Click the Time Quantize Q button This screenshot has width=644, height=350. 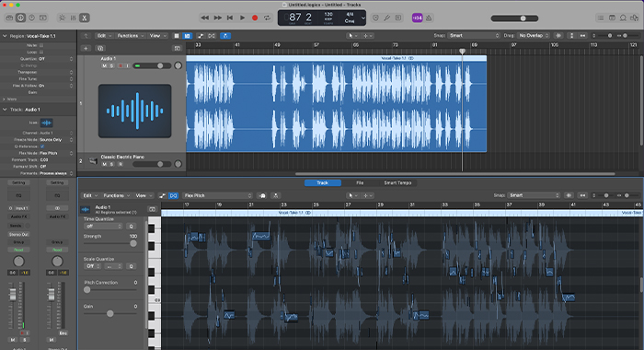click(131, 227)
